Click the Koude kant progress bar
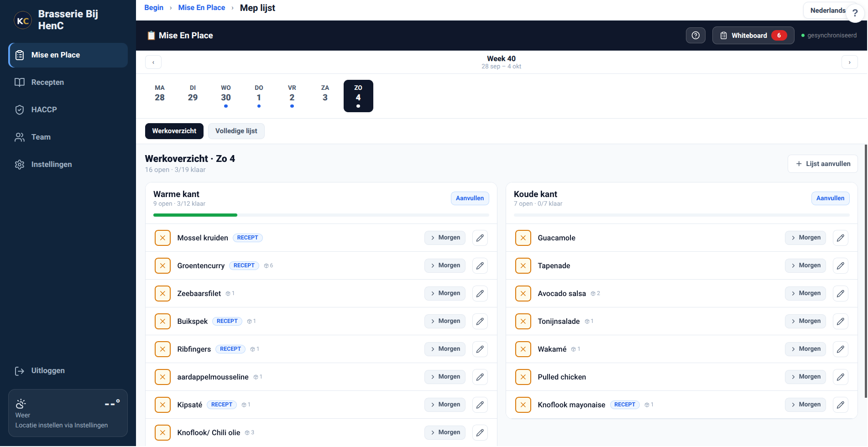Screen dimensions: 868x447 click(682, 215)
